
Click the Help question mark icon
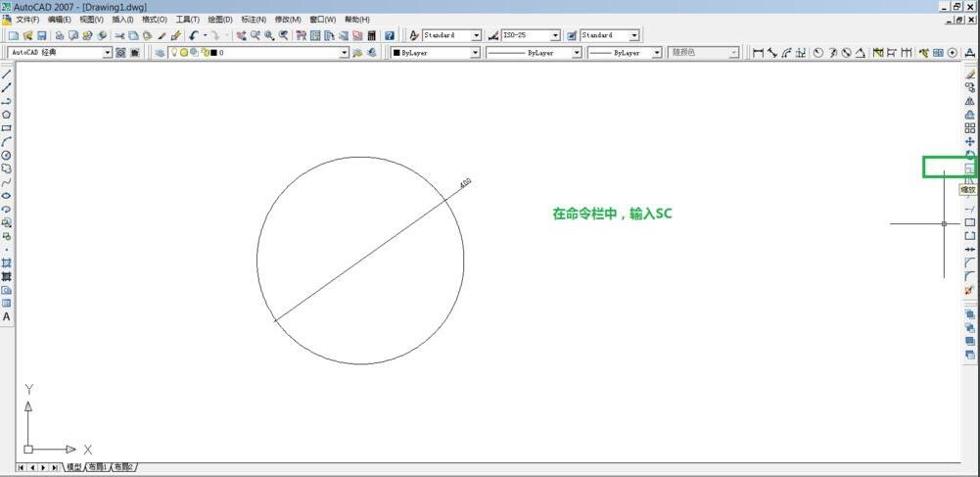click(390, 35)
